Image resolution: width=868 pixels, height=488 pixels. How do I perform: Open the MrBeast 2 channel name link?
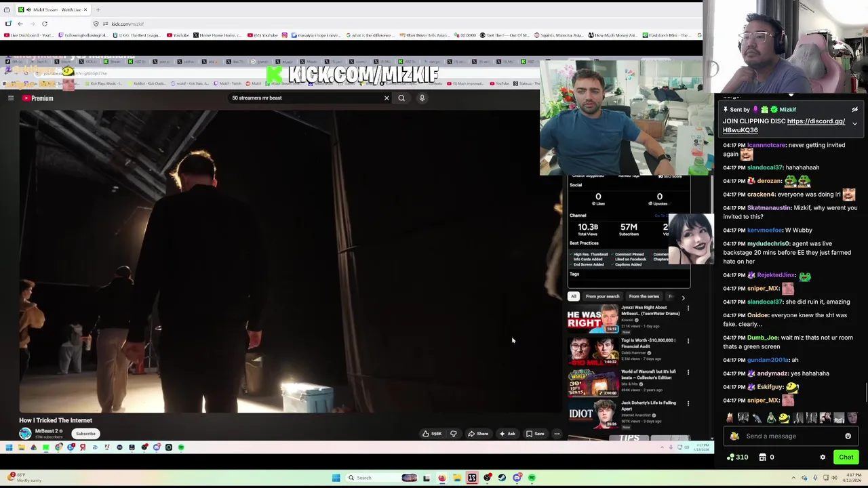[47, 431]
